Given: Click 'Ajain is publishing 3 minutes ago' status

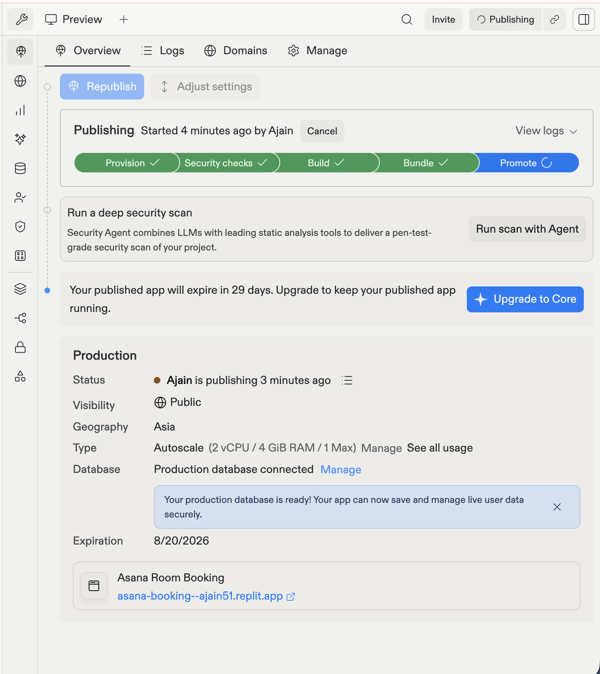Looking at the screenshot, I should [x=248, y=380].
